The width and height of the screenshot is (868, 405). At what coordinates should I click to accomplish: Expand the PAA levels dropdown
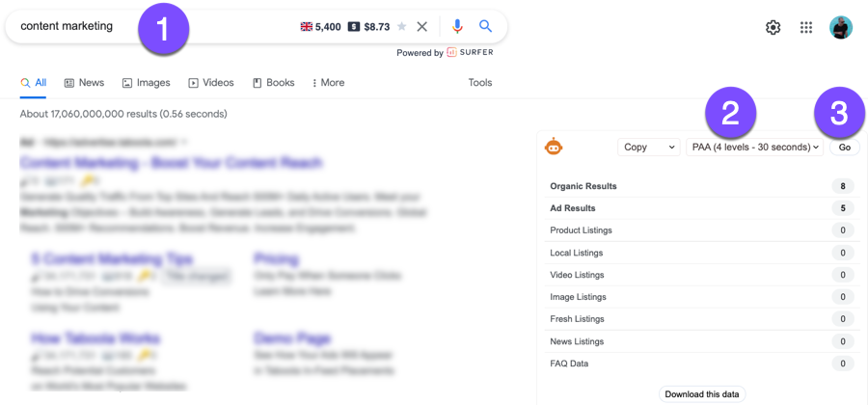755,148
